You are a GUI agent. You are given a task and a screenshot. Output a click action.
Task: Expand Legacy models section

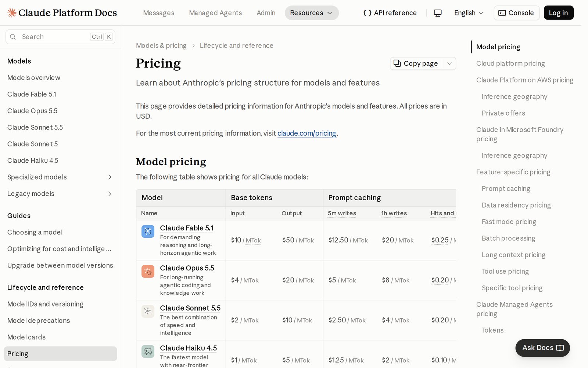tap(110, 194)
